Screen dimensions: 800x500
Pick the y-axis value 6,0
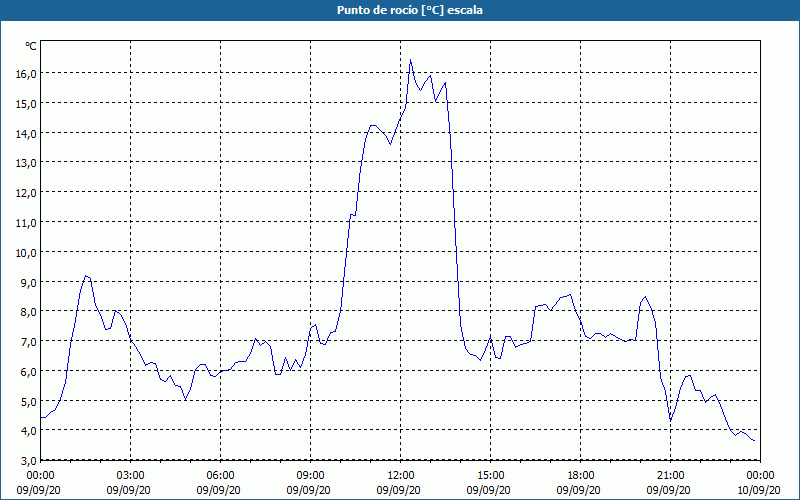(29, 371)
